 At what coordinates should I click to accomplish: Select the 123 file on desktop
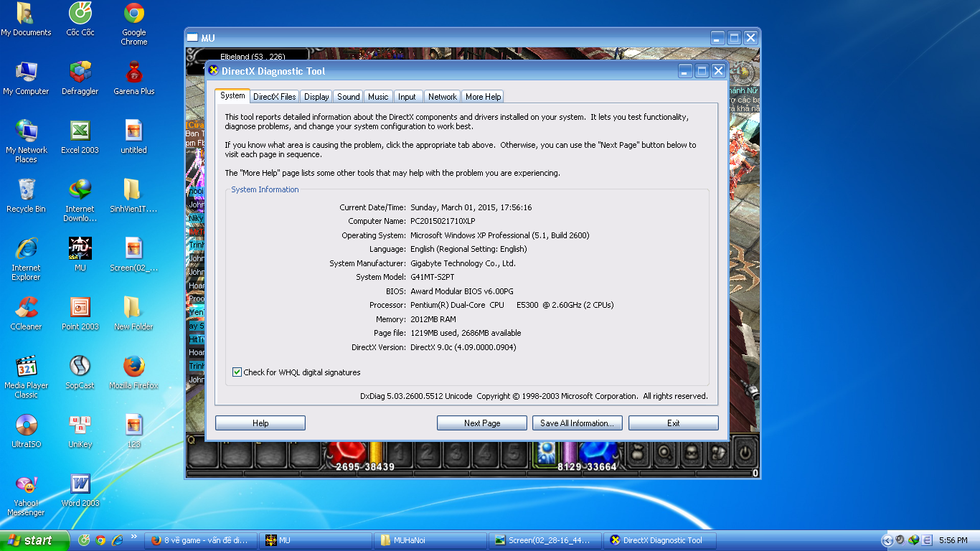click(134, 431)
